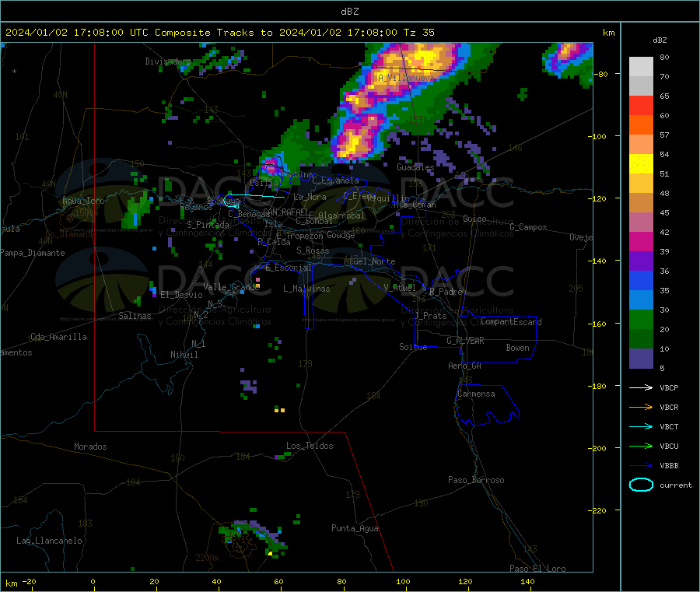Click the 'Guadales' map label
The width and height of the screenshot is (700, 592).
tap(415, 167)
